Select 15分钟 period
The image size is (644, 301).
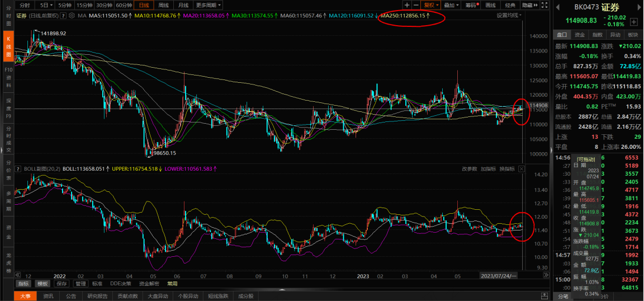point(84,6)
